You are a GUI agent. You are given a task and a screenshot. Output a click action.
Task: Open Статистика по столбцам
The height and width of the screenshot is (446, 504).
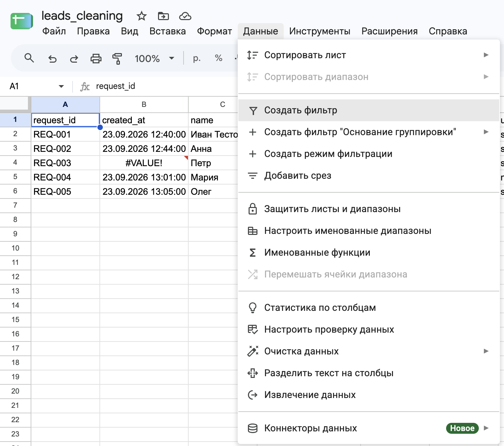click(x=369, y=308)
